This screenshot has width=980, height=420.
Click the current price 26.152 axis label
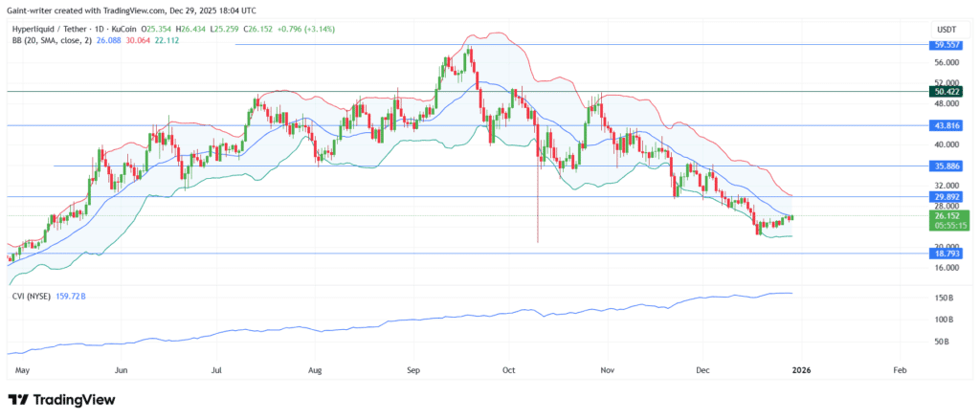click(947, 215)
